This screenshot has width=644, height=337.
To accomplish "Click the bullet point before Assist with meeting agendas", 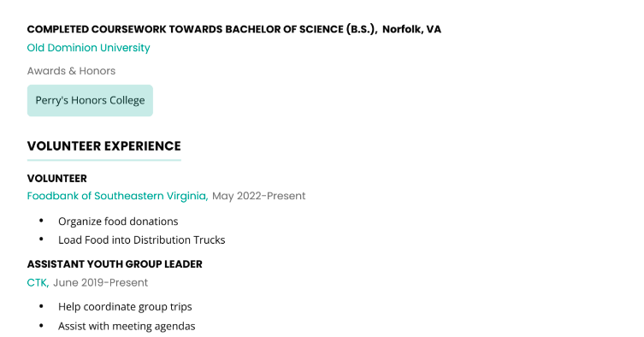I will (x=41, y=326).
